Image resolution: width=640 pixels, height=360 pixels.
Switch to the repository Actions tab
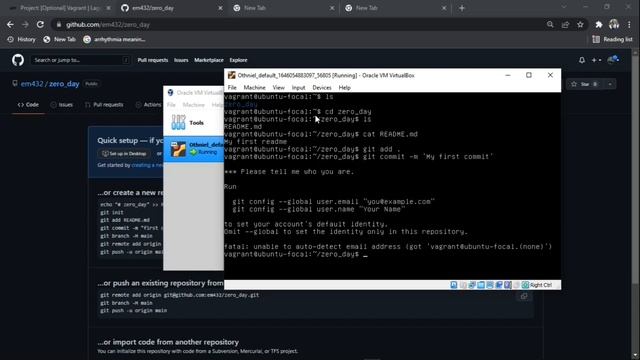pos(149,105)
